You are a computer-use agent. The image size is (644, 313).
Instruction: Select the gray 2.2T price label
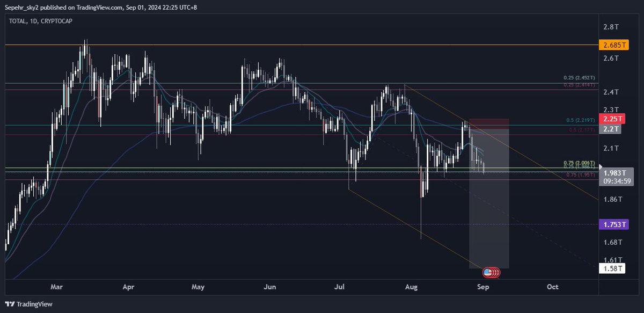point(612,129)
